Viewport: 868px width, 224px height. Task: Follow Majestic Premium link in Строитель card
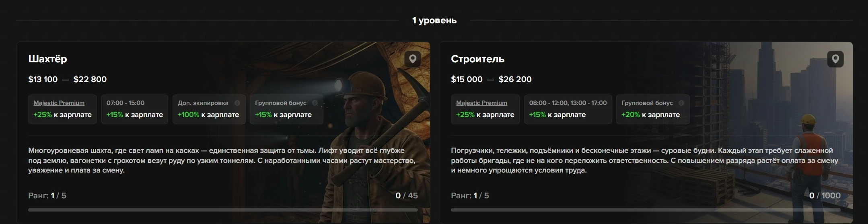point(481,103)
